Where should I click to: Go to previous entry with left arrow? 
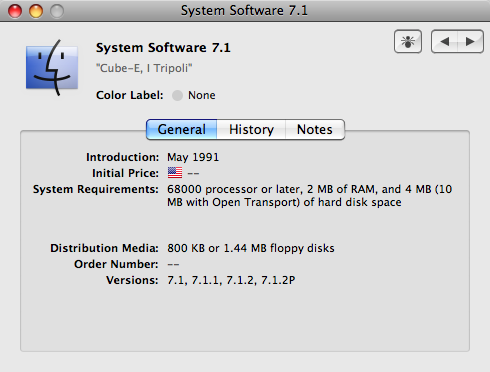tap(444, 42)
